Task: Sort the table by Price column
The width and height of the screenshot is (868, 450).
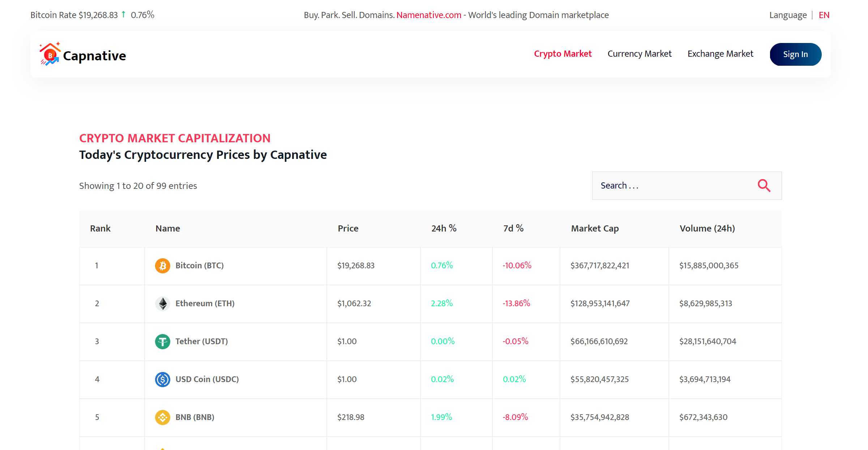Action: click(348, 228)
